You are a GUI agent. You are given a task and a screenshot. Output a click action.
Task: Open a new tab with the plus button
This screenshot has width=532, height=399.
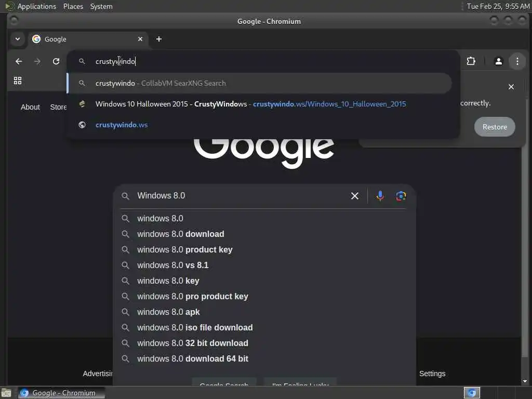point(159,39)
